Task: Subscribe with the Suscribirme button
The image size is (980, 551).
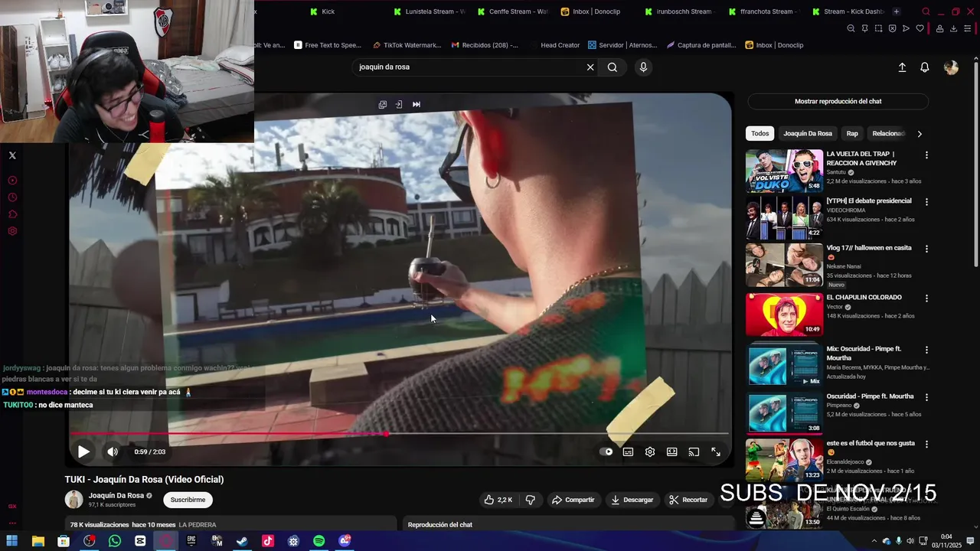Action: 188,500
